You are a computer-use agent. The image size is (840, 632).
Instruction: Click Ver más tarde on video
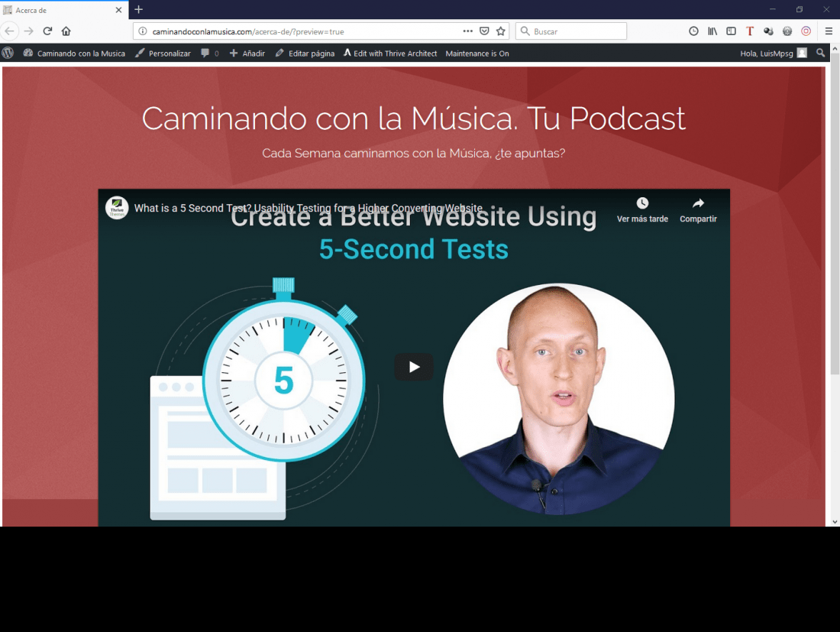click(x=642, y=210)
